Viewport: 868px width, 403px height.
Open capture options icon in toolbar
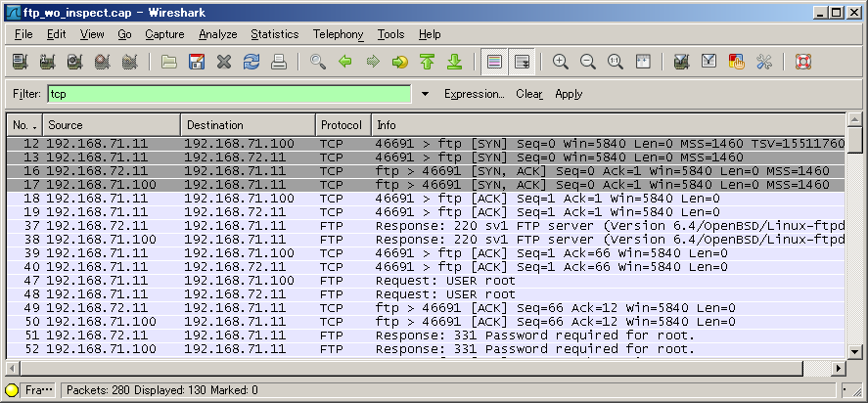(x=48, y=62)
